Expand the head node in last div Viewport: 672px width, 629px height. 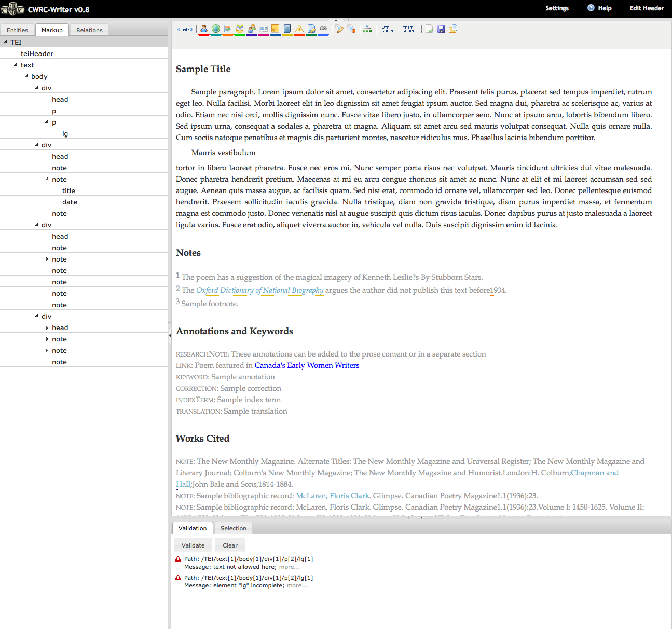(47, 327)
